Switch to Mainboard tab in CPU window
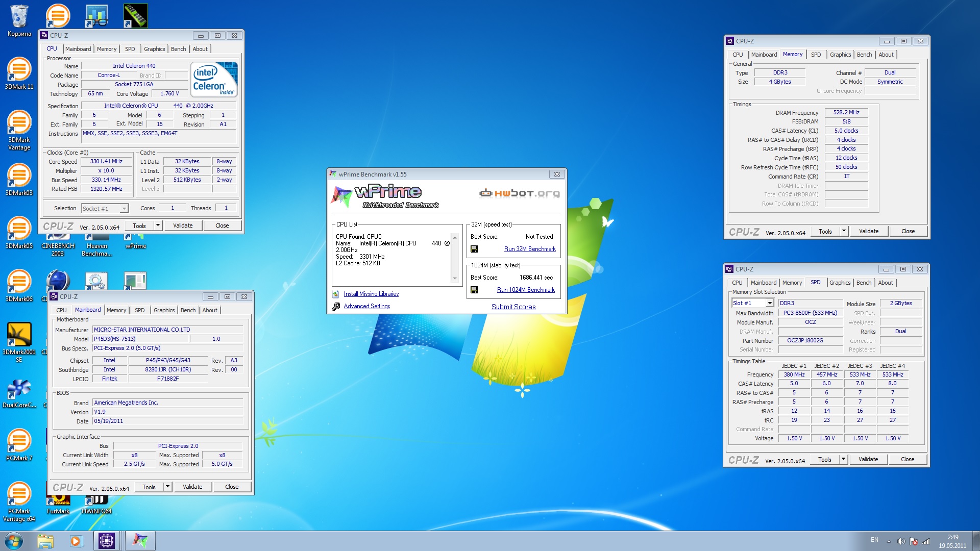The height and width of the screenshot is (551, 980). [x=78, y=49]
